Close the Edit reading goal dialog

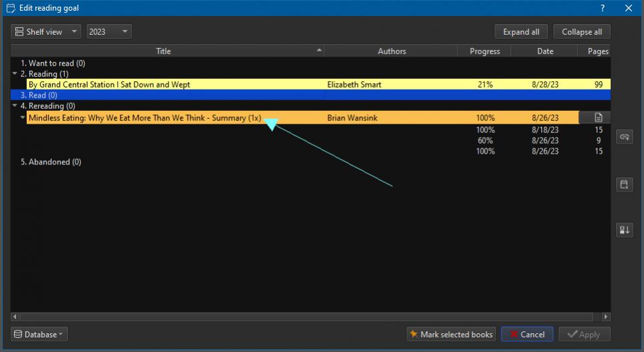(x=629, y=8)
